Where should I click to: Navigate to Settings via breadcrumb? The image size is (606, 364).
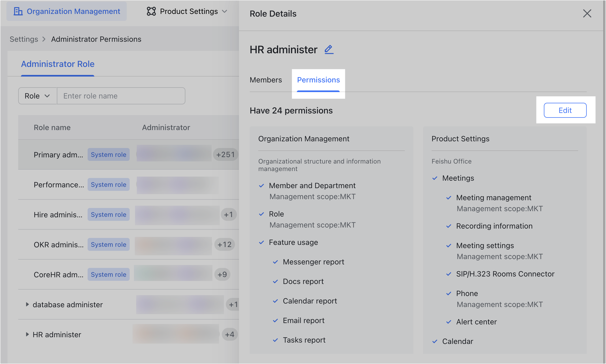[24, 39]
